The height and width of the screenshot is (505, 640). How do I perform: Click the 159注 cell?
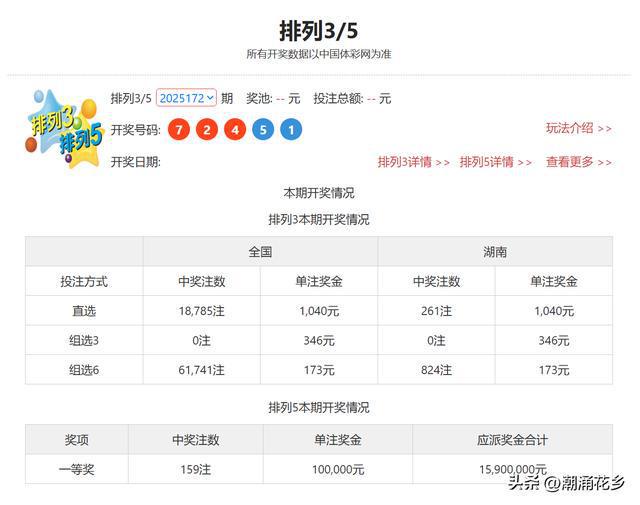(x=196, y=469)
